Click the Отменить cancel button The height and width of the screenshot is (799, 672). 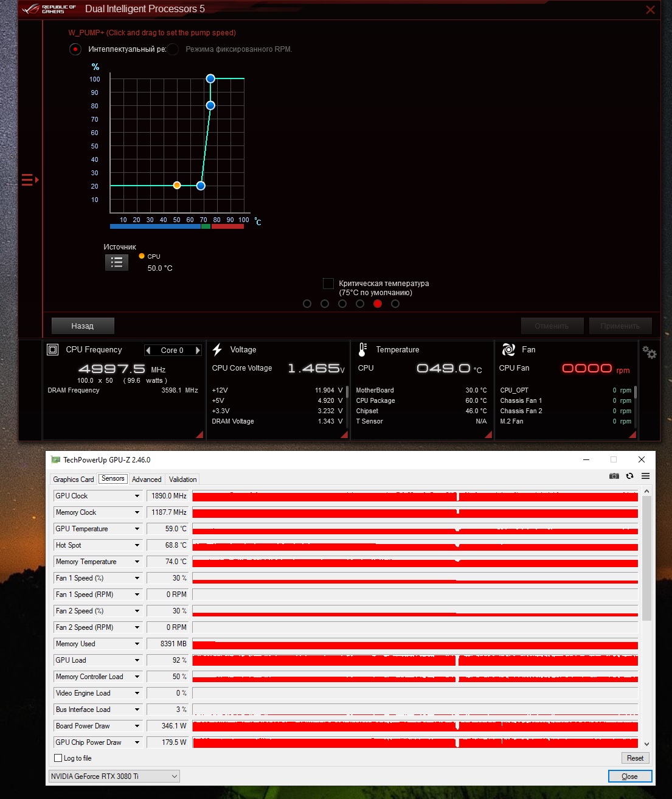(x=552, y=326)
